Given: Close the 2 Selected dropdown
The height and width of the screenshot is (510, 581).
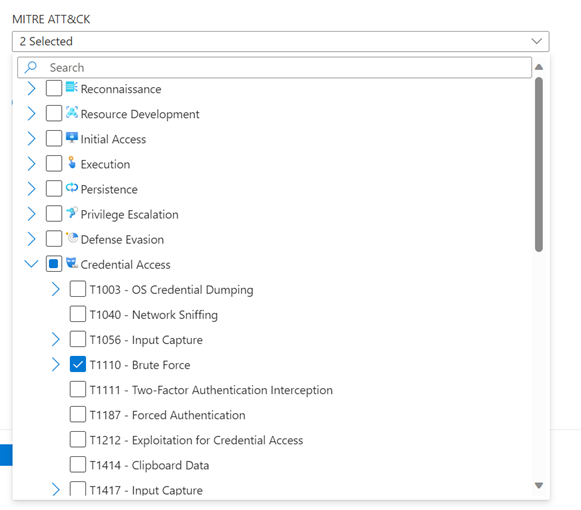Looking at the screenshot, I should tap(536, 41).
